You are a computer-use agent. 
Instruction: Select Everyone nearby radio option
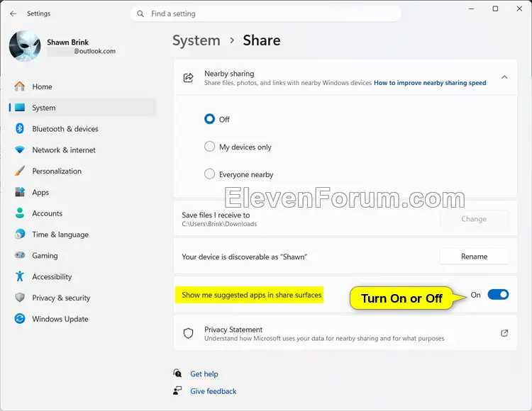click(x=209, y=174)
